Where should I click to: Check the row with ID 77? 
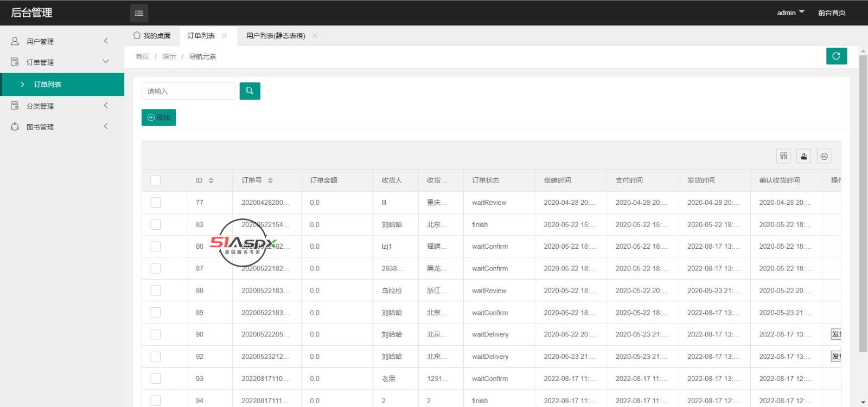coord(156,202)
